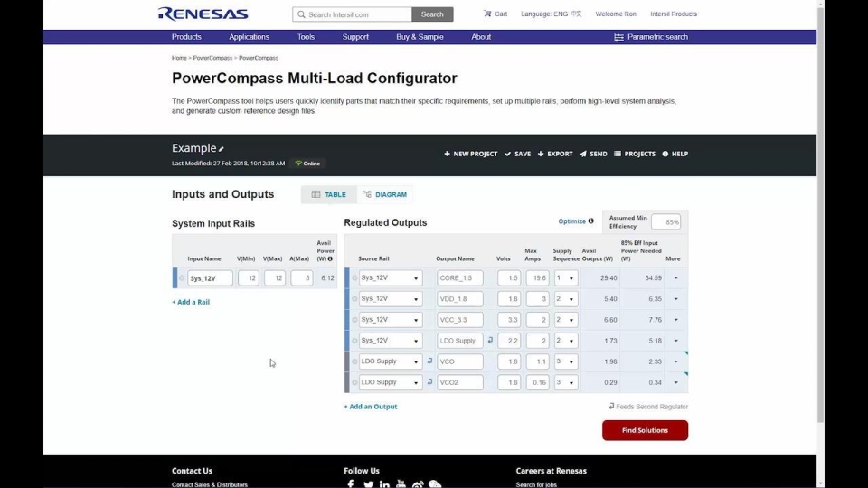Click the Assumed Min Efficiency field

666,222
